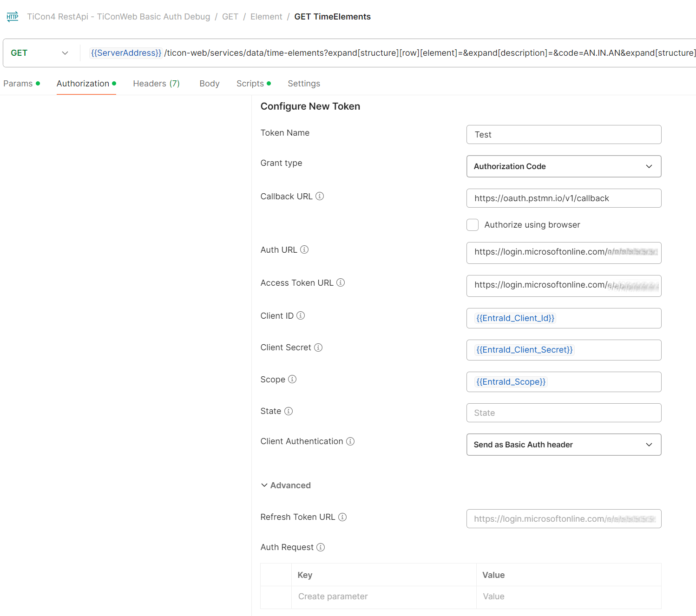The width and height of the screenshot is (696, 616).
Task: Click info icon beside Client ID
Action: coord(301,315)
